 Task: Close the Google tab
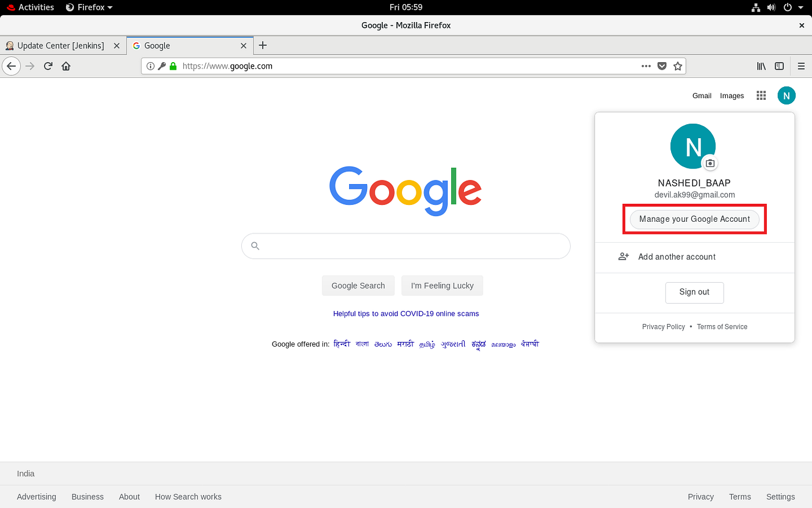pyautogui.click(x=244, y=46)
